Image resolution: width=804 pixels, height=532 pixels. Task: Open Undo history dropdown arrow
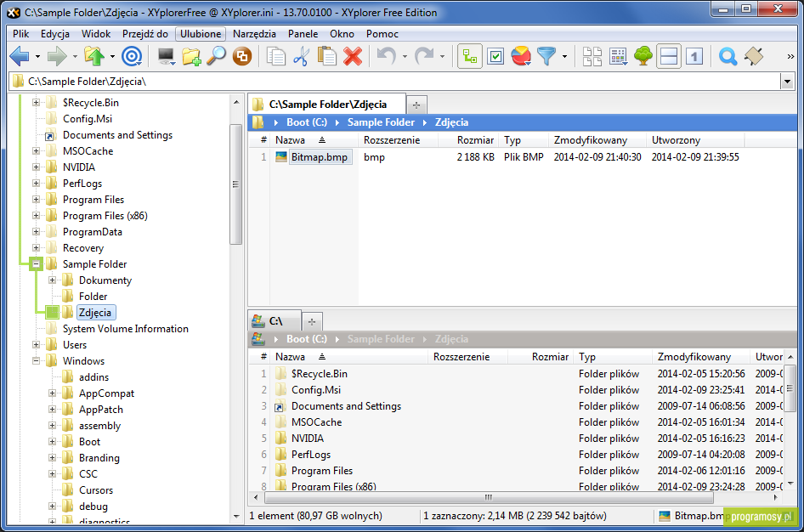[405, 56]
